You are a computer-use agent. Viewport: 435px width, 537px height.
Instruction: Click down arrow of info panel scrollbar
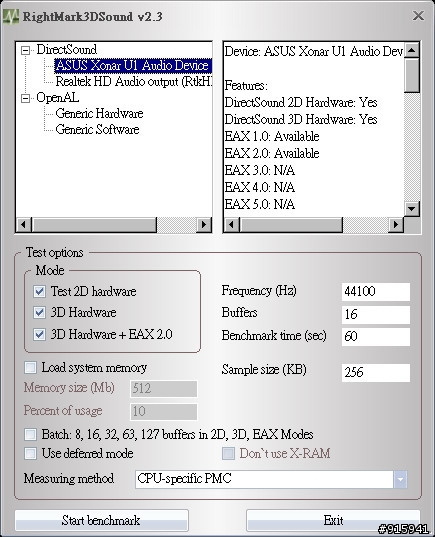click(x=412, y=208)
